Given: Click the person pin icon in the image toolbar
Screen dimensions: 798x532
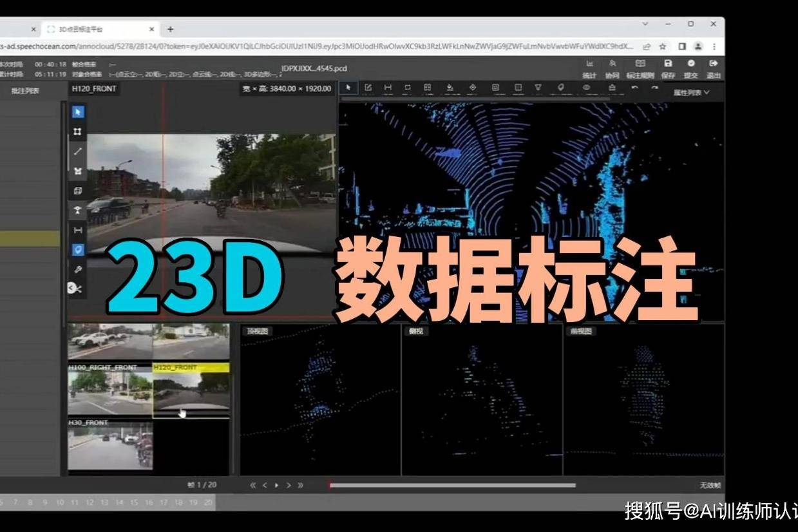Looking at the screenshot, I should pos(78,210).
